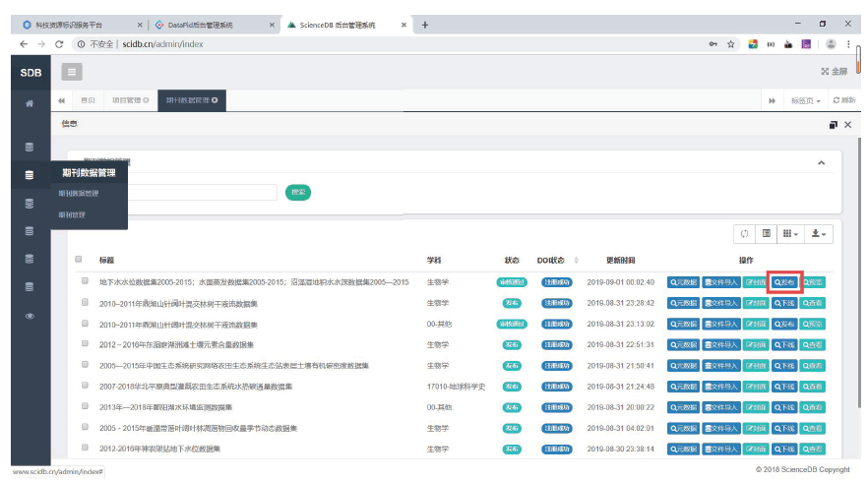868x480 pixels.
Task: Click 查看 for 2013年—2018年鄱阳湖 row
Action: point(813,407)
